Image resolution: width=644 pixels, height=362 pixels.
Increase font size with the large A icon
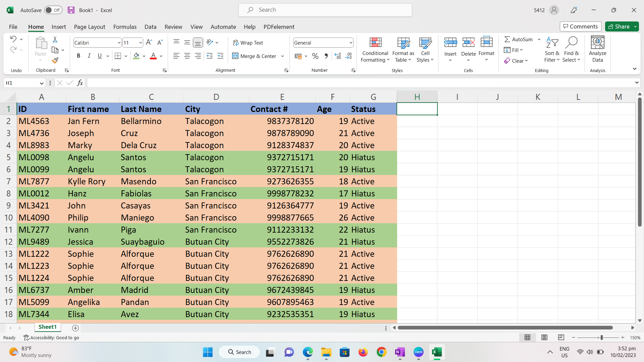click(x=149, y=42)
